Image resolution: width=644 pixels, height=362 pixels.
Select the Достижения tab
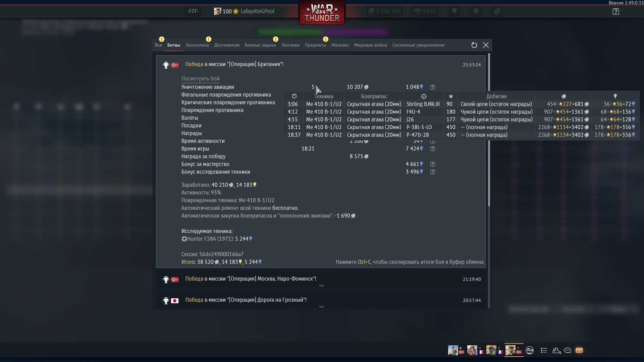pyautogui.click(x=227, y=45)
